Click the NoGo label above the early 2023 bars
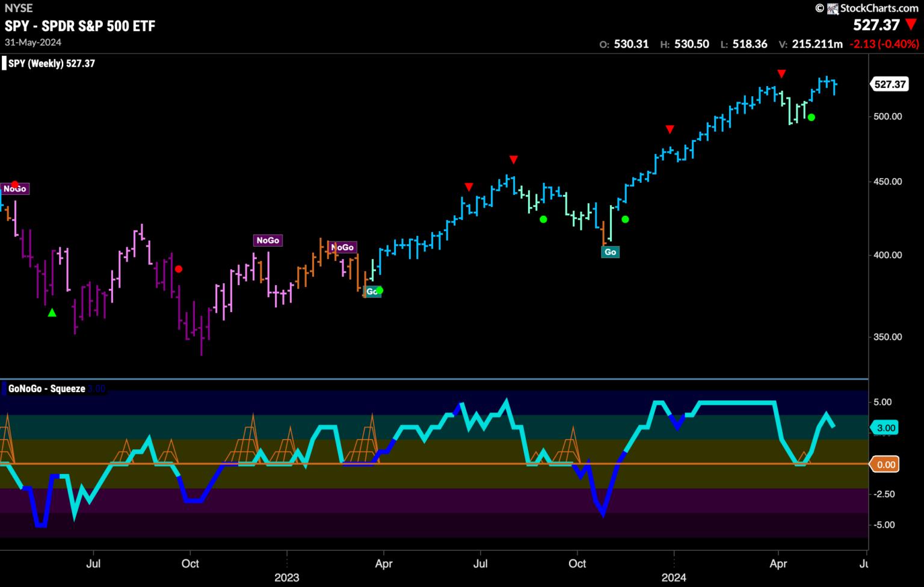Image resolution: width=924 pixels, height=587 pixels. (268, 241)
